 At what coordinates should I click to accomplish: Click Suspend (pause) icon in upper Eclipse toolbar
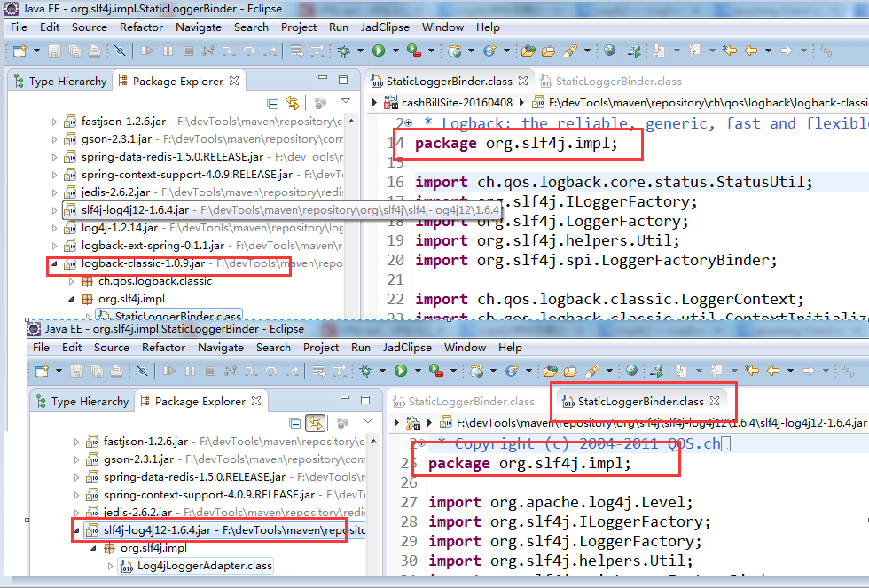coord(168,51)
